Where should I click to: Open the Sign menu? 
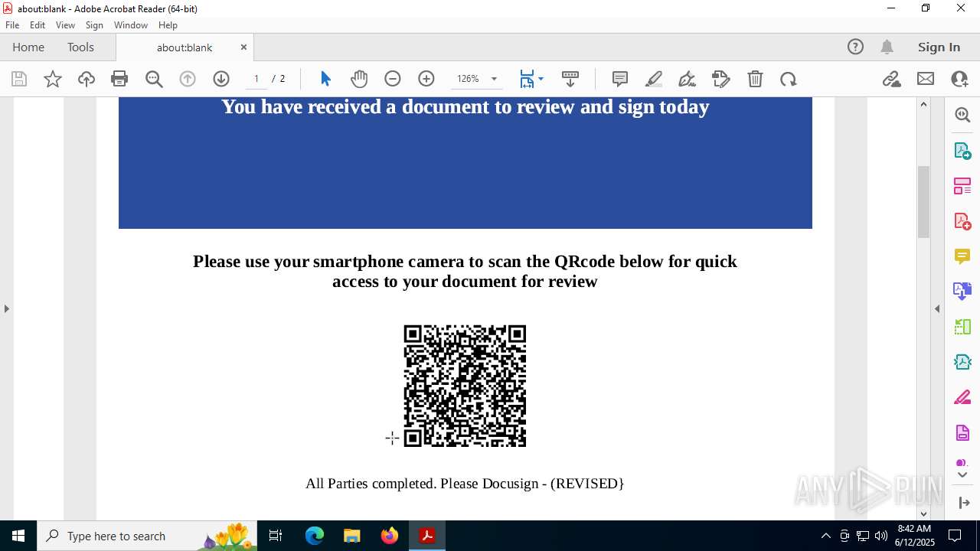[94, 25]
